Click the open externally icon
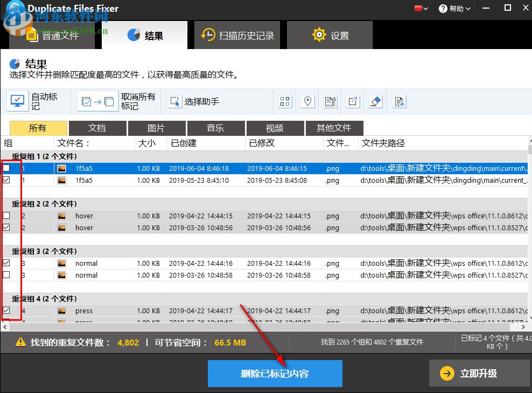 (352, 101)
